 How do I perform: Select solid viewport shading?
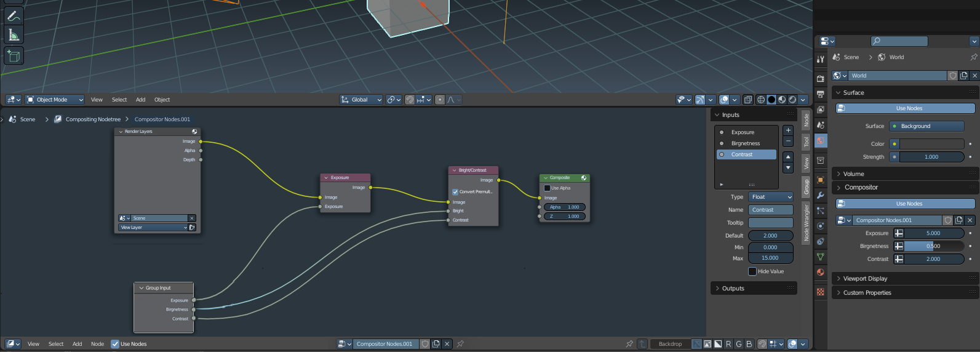(771, 100)
